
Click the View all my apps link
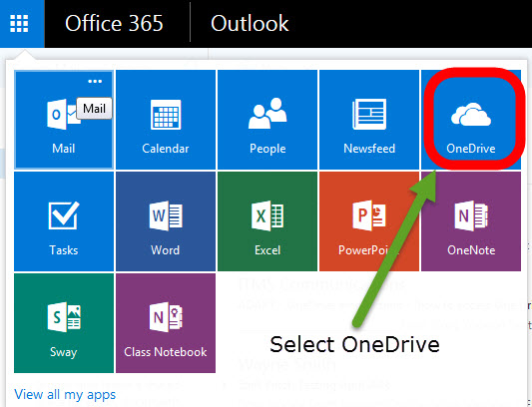point(65,394)
